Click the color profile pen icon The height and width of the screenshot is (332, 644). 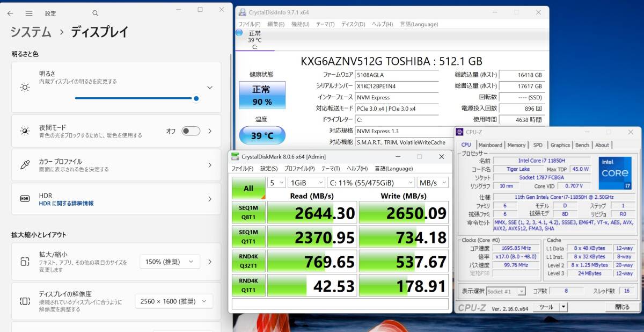[25, 165]
